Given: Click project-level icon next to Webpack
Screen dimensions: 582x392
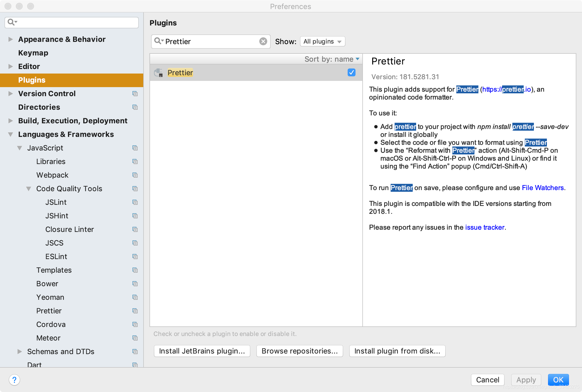Looking at the screenshot, I should (x=135, y=175).
